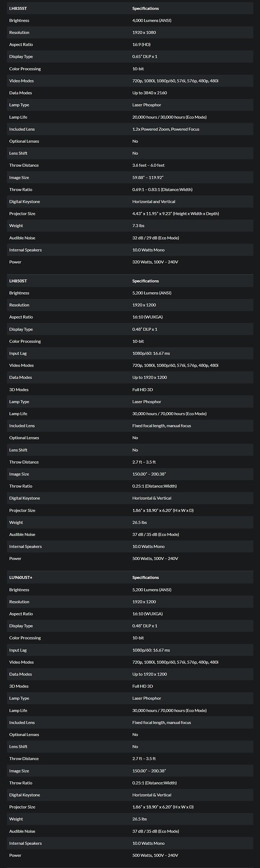Select the 59.88" – 119.92" image size
The height and width of the screenshot is (868, 260).
tap(148, 177)
